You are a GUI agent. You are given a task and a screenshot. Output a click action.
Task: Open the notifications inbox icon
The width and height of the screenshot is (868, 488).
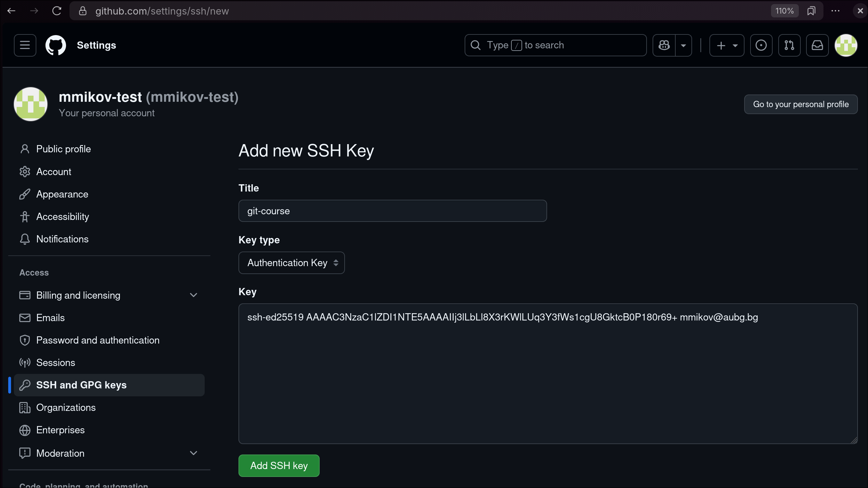point(817,45)
